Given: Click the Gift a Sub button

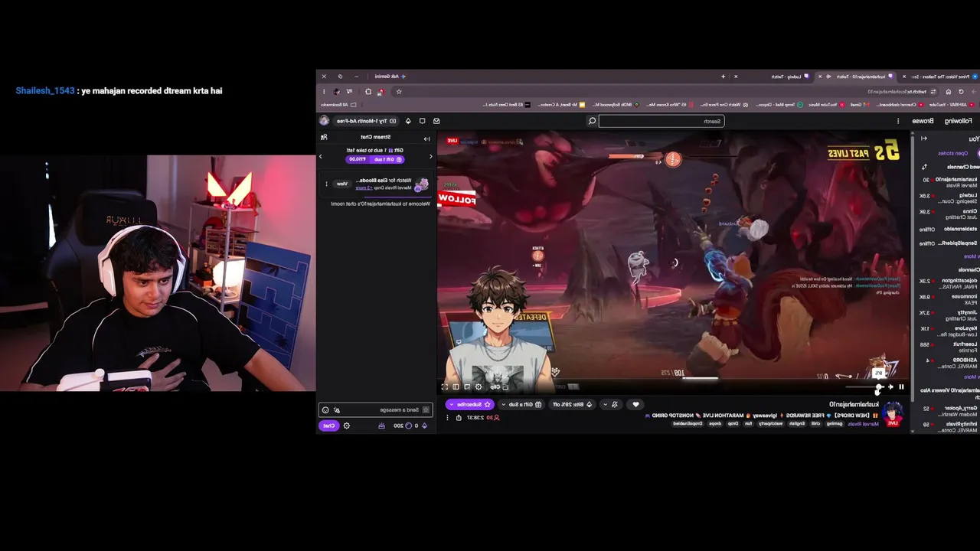Looking at the screenshot, I should point(522,404).
